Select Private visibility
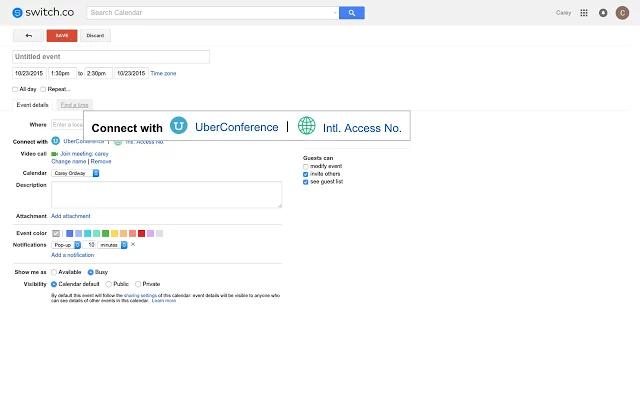640x400 pixels. click(138, 284)
